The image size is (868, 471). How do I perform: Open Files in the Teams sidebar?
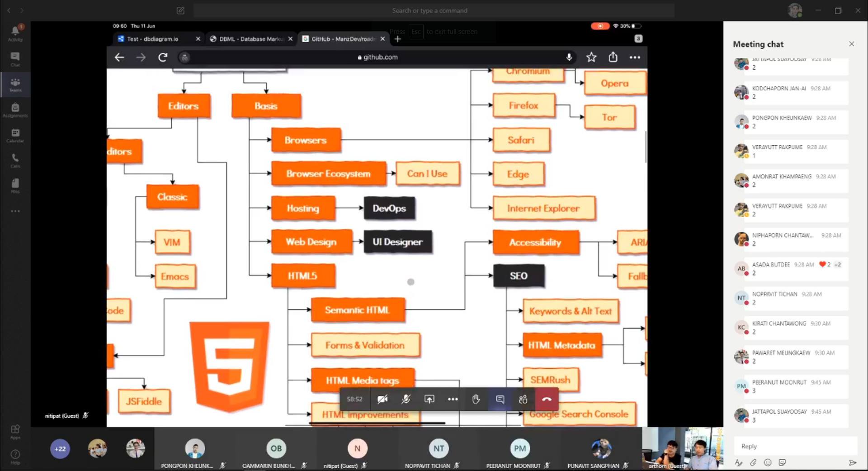click(15, 186)
